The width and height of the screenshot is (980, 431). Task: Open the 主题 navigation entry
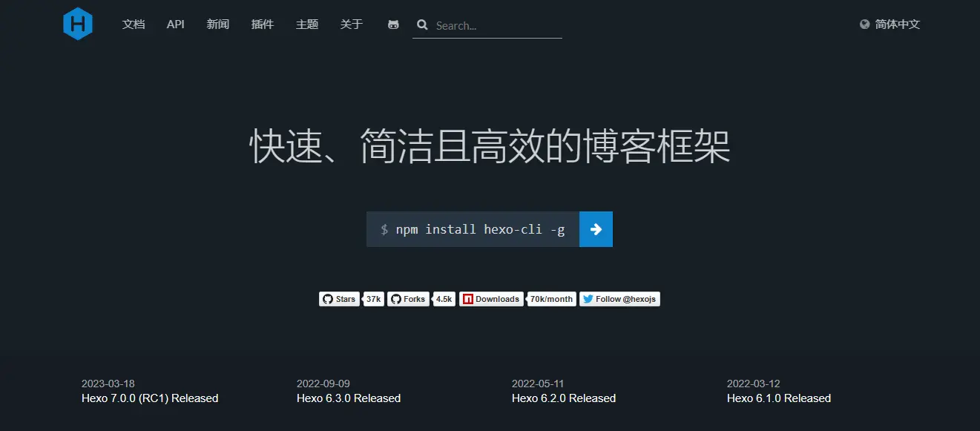pos(306,24)
